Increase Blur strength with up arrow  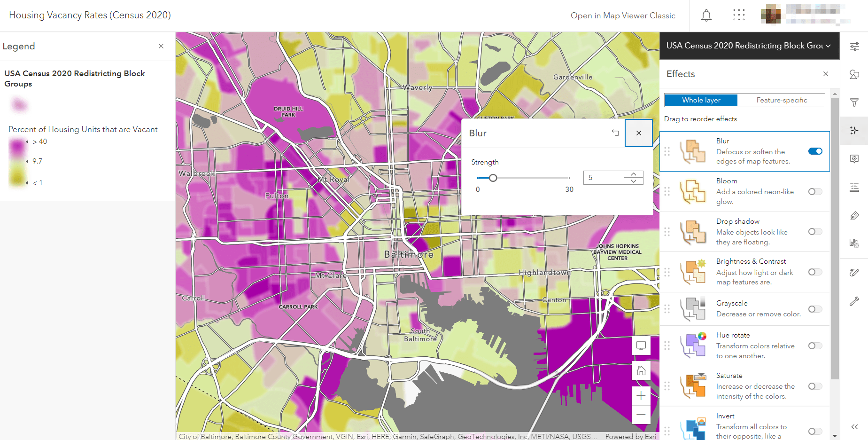pyautogui.click(x=634, y=174)
